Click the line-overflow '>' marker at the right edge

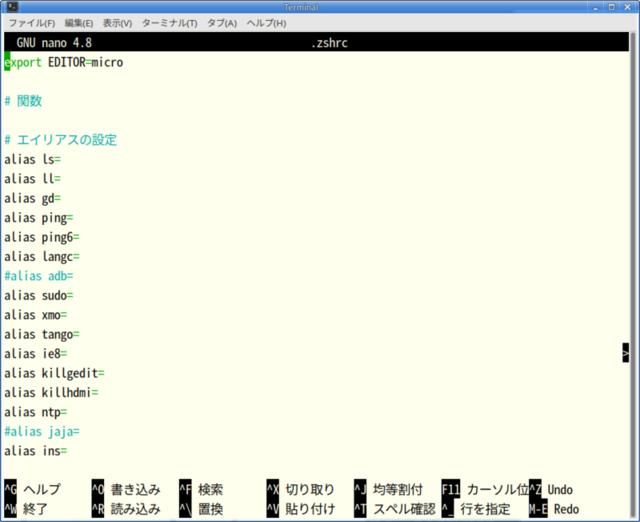pos(625,353)
